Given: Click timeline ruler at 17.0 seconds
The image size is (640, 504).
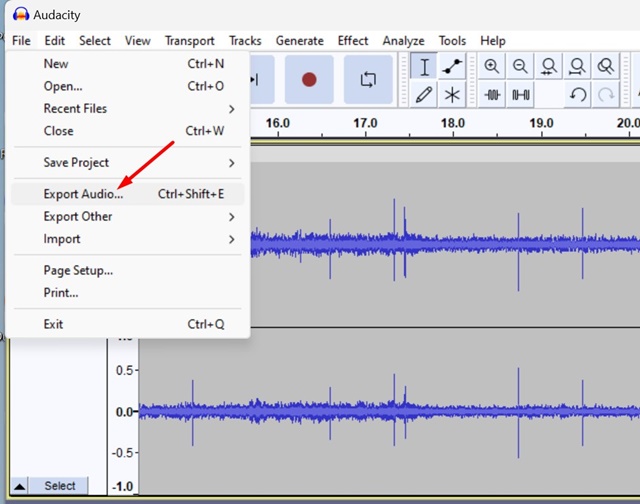Looking at the screenshot, I should pyautogui.click(x=365, y=123).
